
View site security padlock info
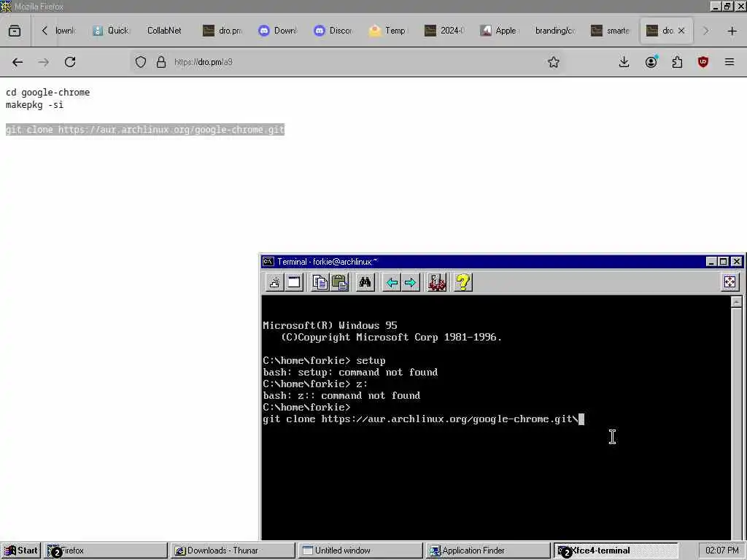point(161,62)
